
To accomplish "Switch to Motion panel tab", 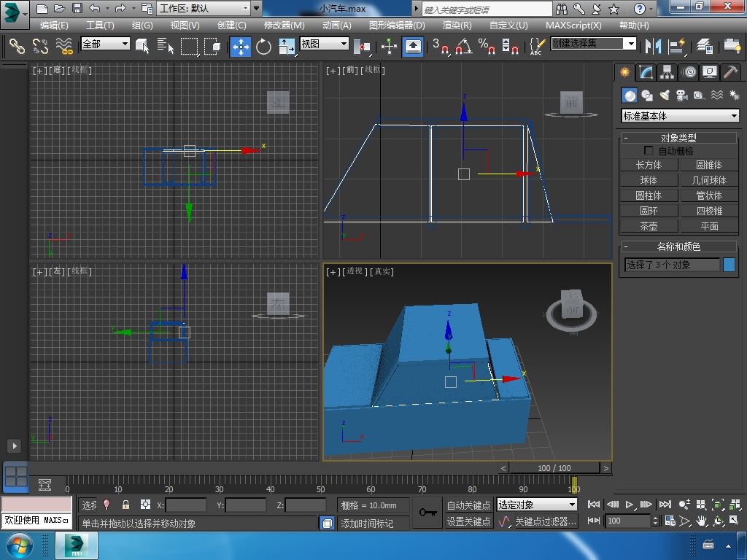I will (x=689, y=72).
